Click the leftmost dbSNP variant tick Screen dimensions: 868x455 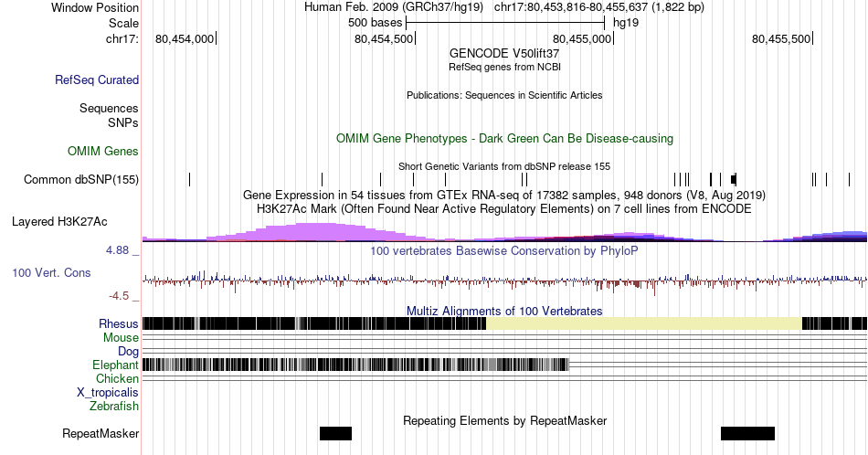189,179
